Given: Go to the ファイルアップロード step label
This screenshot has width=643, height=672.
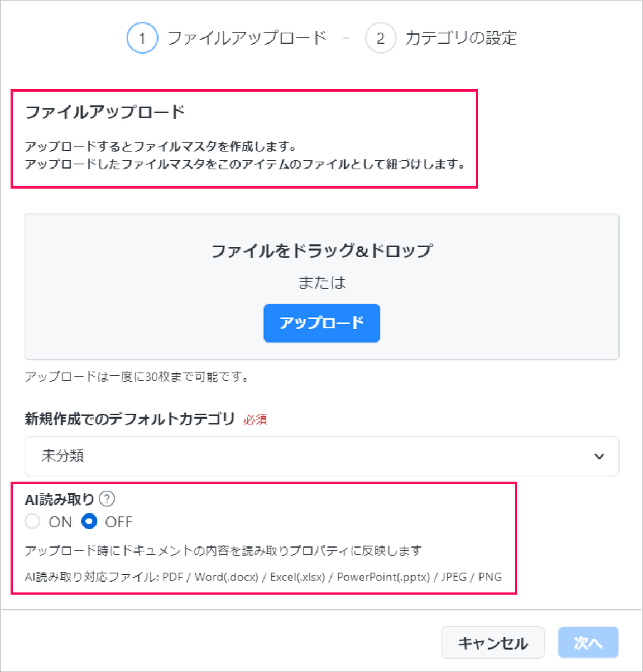Looking at the screenshot, I should coord(247,38).
